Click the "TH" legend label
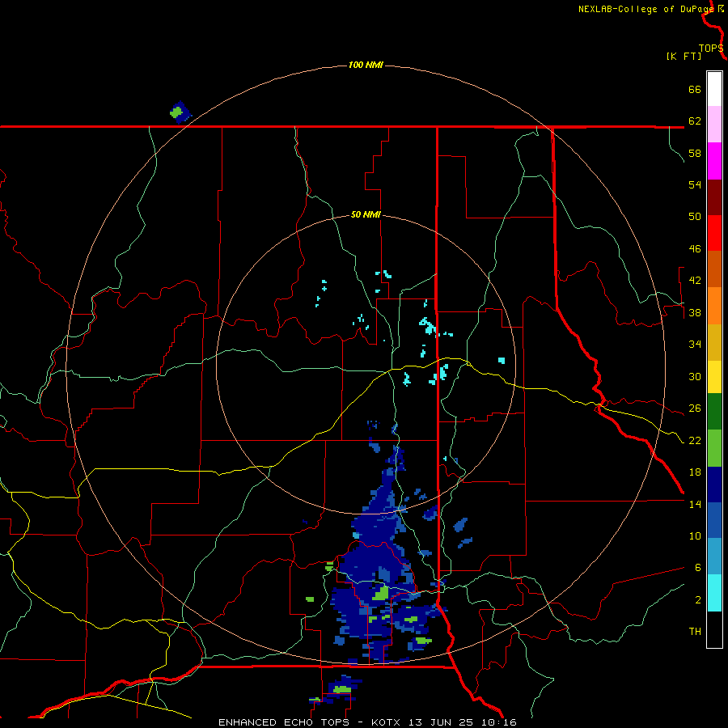 695,632
